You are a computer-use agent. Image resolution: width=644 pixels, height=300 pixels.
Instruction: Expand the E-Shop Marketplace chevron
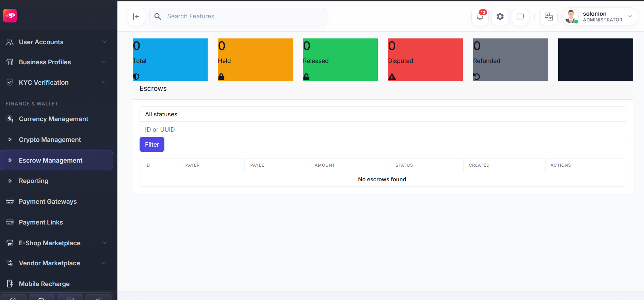coord(104,243)
